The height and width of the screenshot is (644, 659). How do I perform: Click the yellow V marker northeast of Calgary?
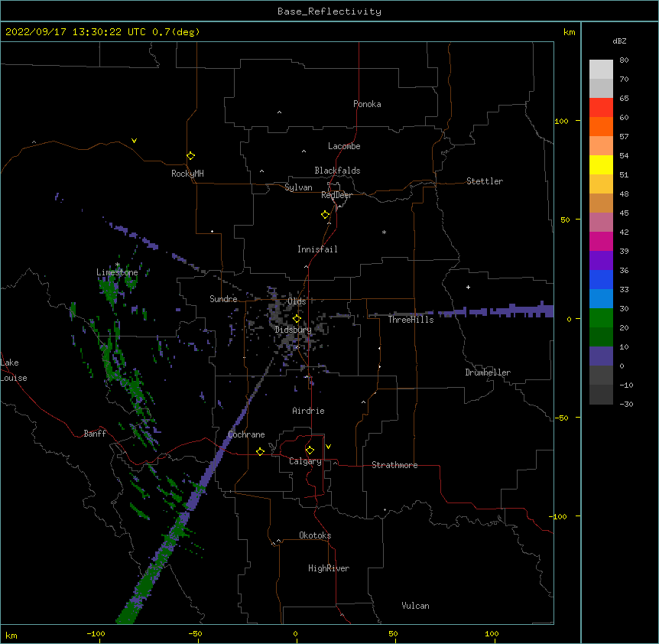[x=328, y=447]
